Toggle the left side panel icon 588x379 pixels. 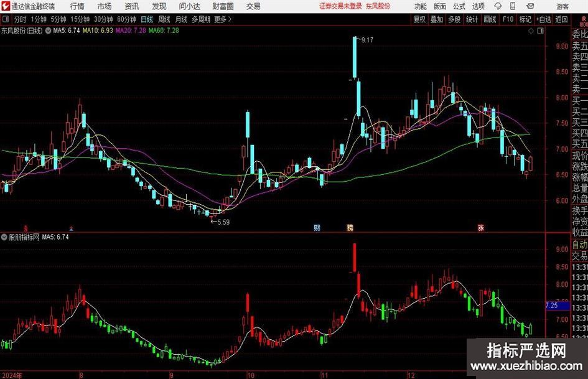(5, 19)
